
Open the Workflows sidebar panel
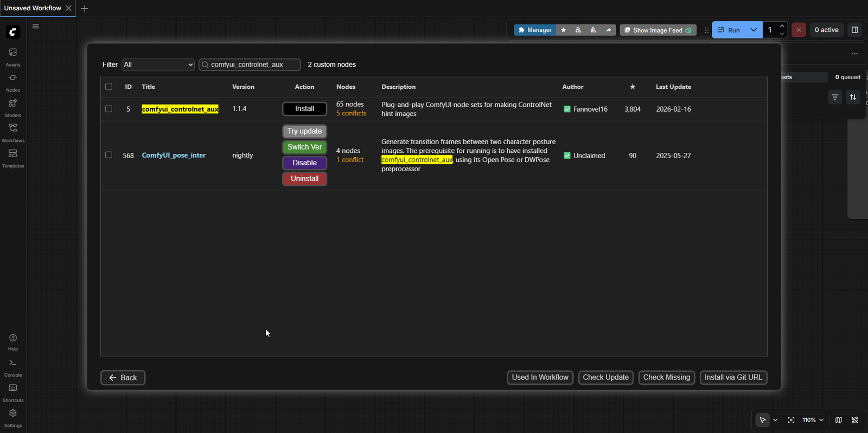pos(13,133)
